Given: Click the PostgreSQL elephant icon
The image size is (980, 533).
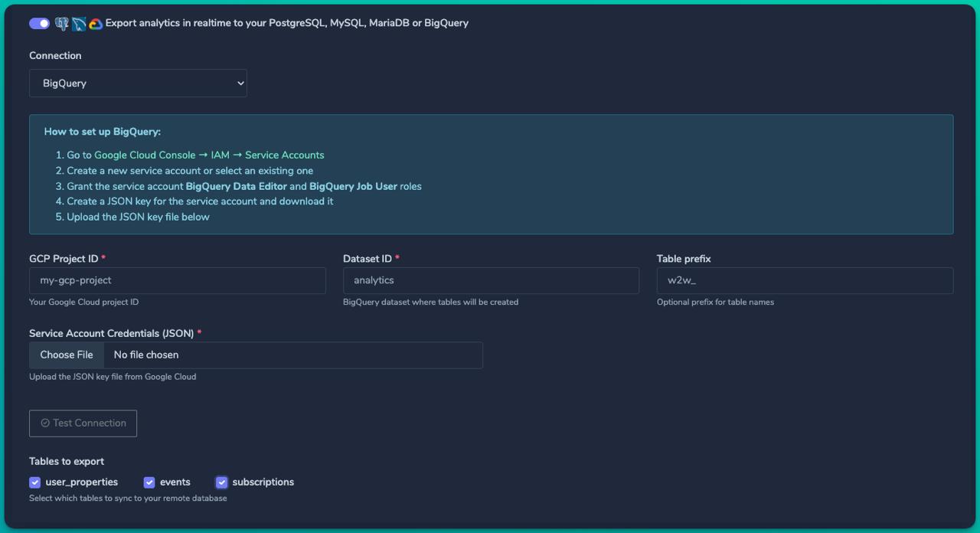Looking at the screenshot, I should (61, 24).
